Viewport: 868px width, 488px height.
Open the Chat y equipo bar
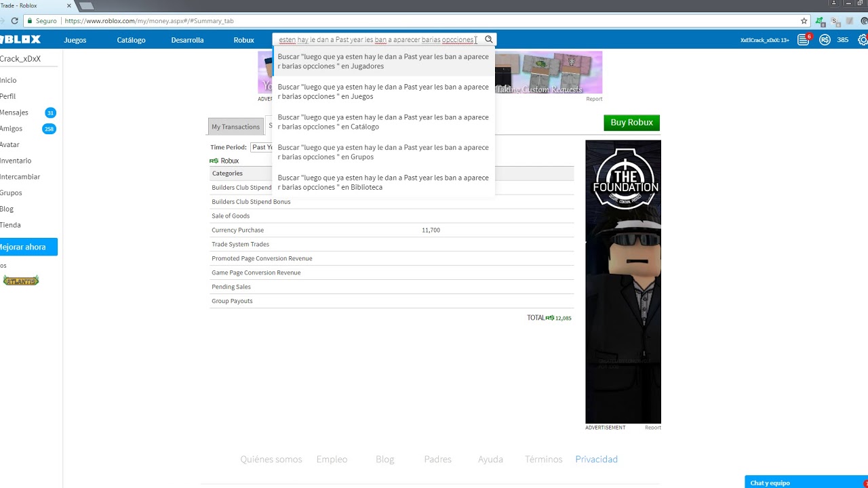[x=806, y=482]
